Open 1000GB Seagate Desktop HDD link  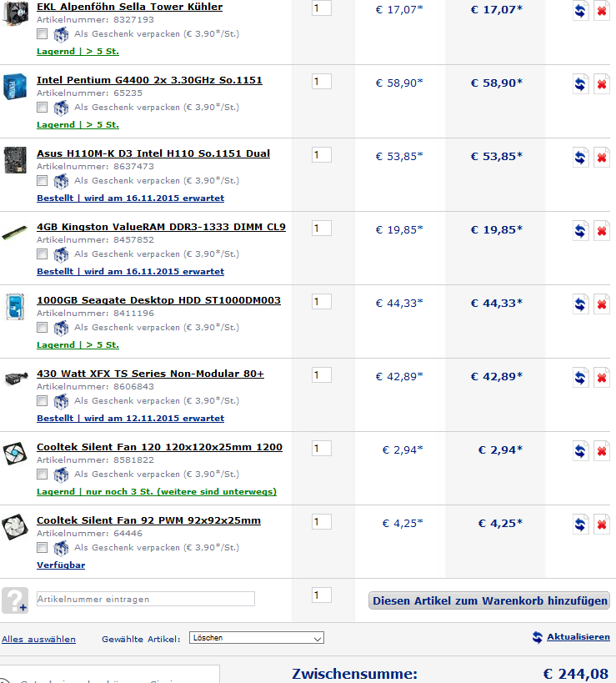coord(158,300)
